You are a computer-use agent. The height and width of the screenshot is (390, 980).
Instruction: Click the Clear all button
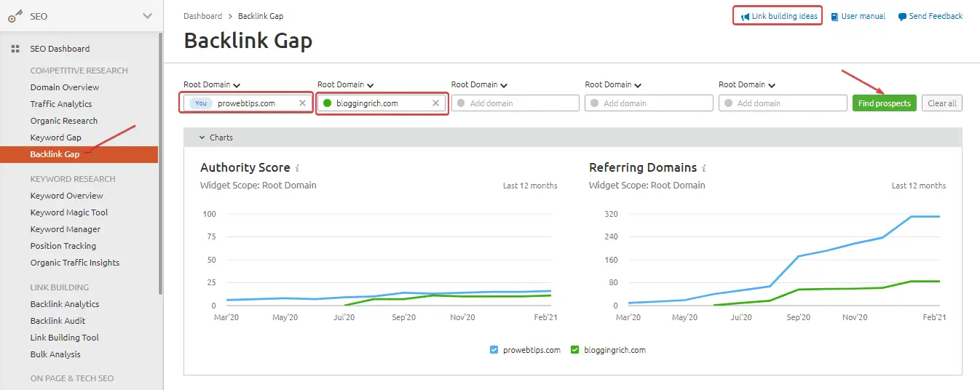pos(942,103)
